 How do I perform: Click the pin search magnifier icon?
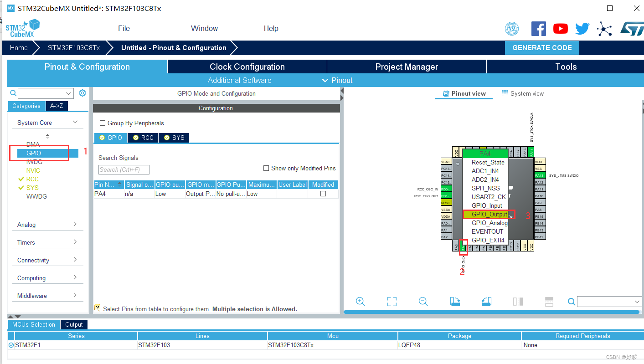coord(572,302)
